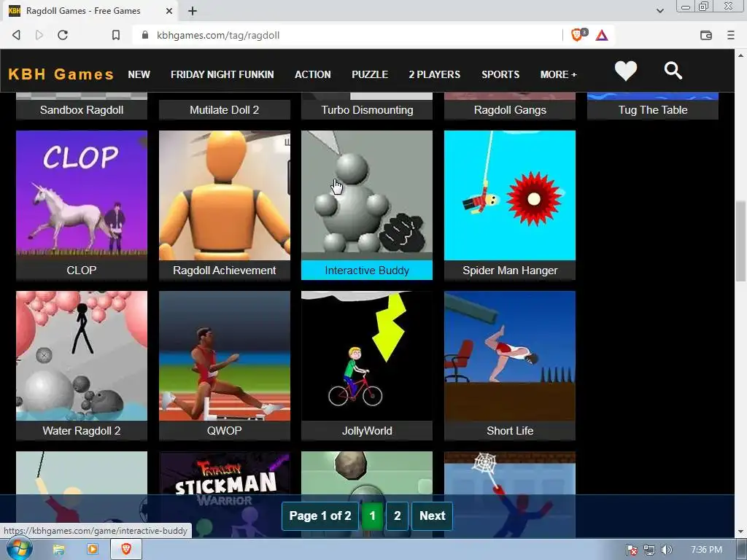Open the Short Life thumbnail
Image resolution: width=747 pixels, height=560 pixels.
[x=510, y=356]
